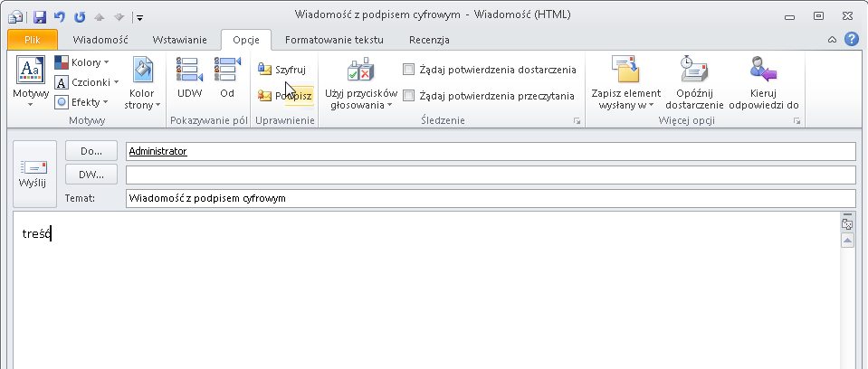Click into the Temat subject field
Image resolution: width=868 pixels, height=369 pixels.
[491, 198]
